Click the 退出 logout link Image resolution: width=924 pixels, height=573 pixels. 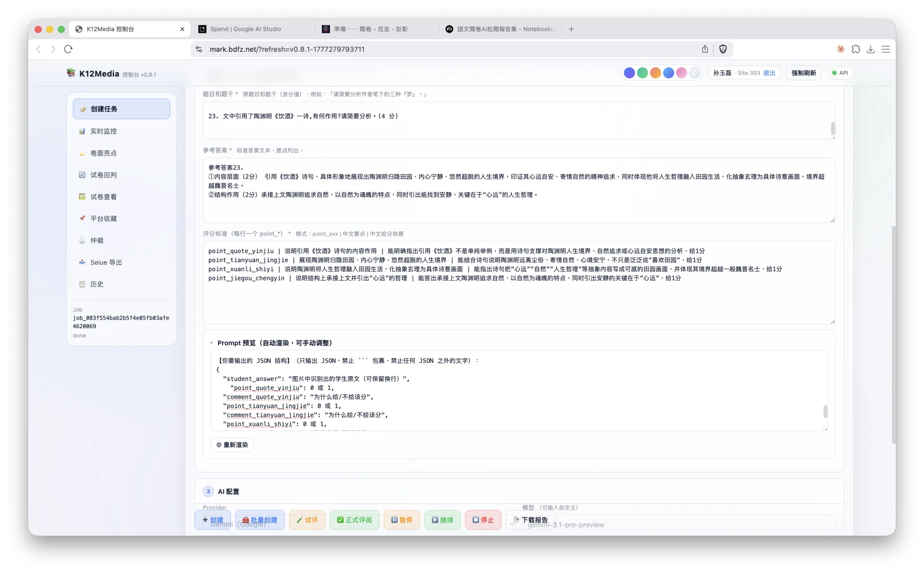point(768,73)
